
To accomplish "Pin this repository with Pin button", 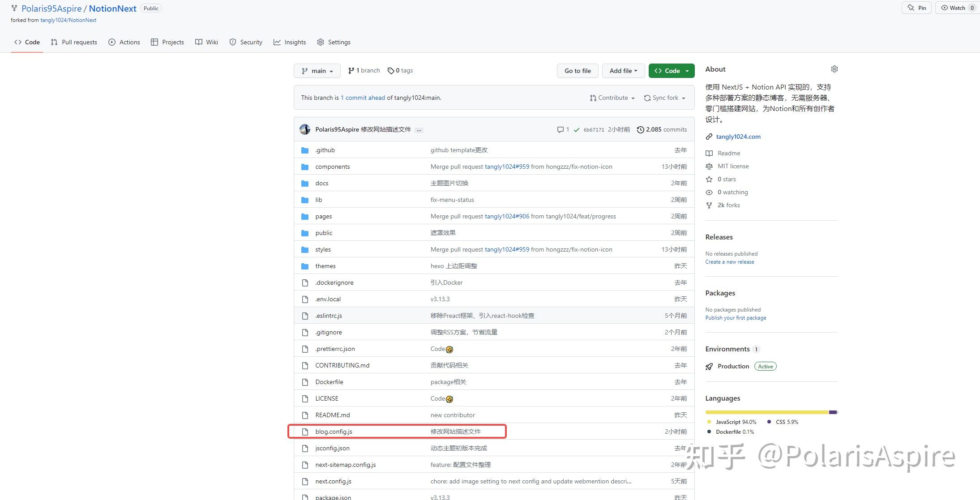I will coord(917,8).
